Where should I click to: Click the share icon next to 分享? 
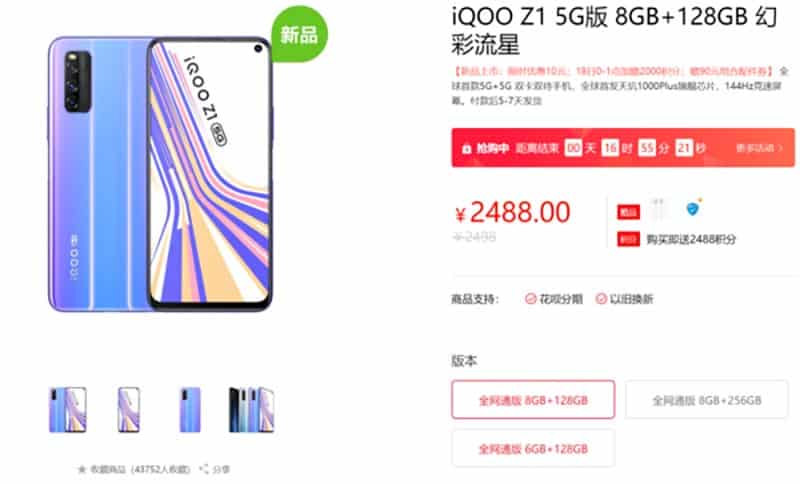pyautogui.click(x=204, y=468)
